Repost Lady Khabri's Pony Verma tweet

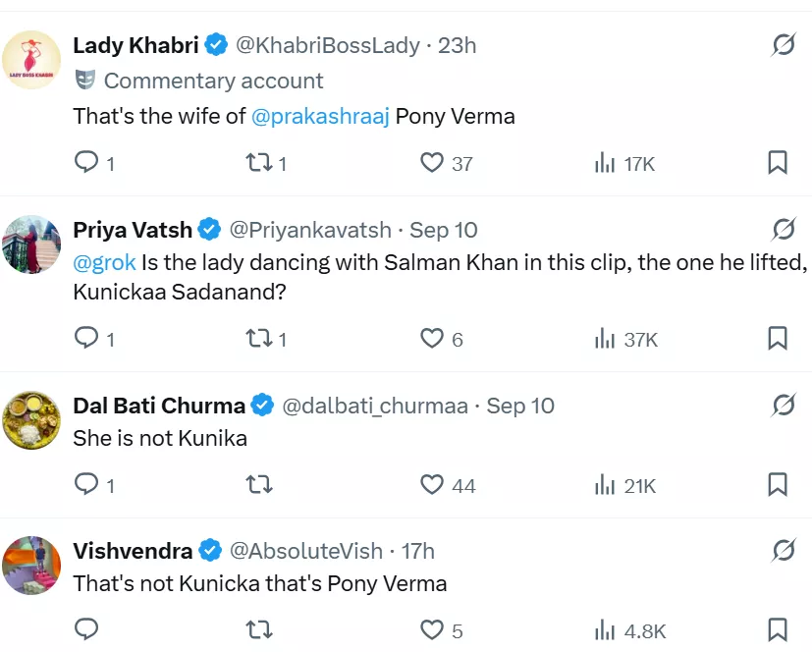point(259,163)
